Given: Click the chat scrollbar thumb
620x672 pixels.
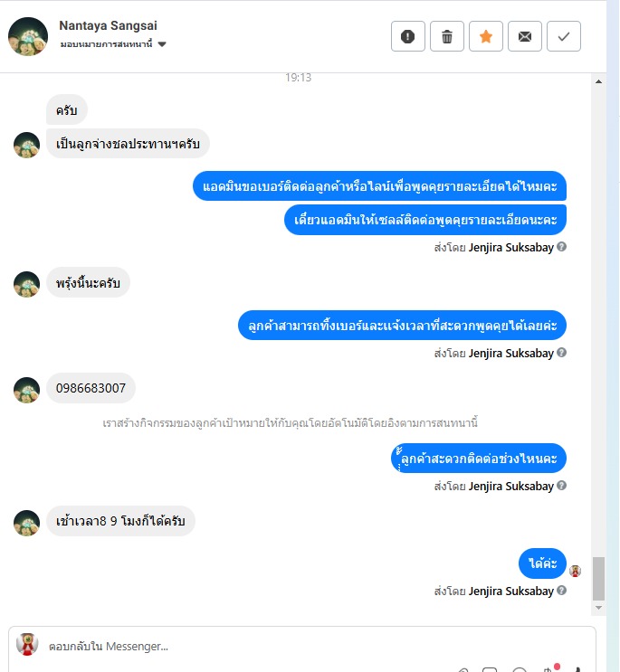Looking at the screenshot, I should point(598,579).
